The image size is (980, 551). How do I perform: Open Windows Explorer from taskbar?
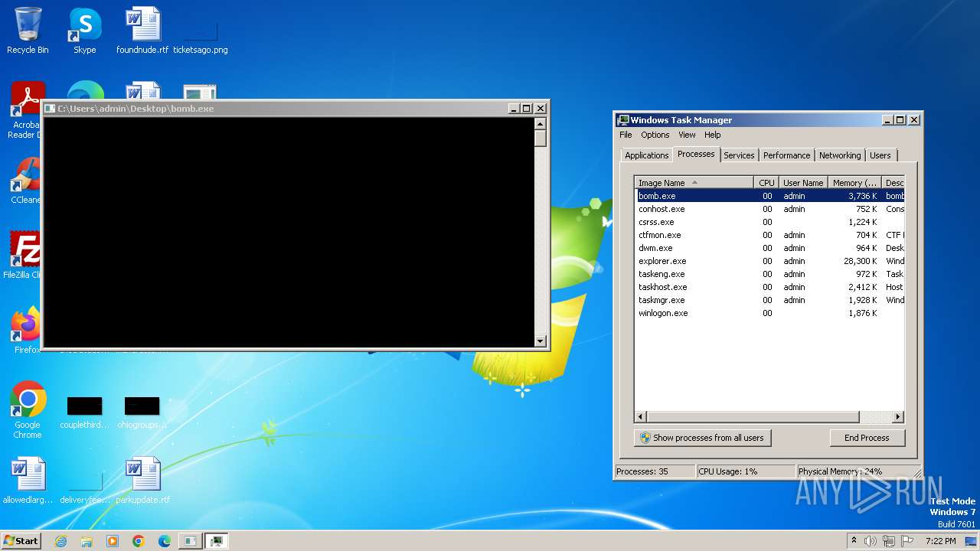[87, 541]
